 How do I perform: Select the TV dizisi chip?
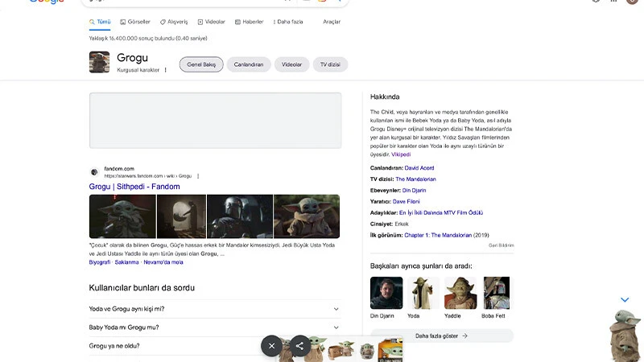coord(330,64)
